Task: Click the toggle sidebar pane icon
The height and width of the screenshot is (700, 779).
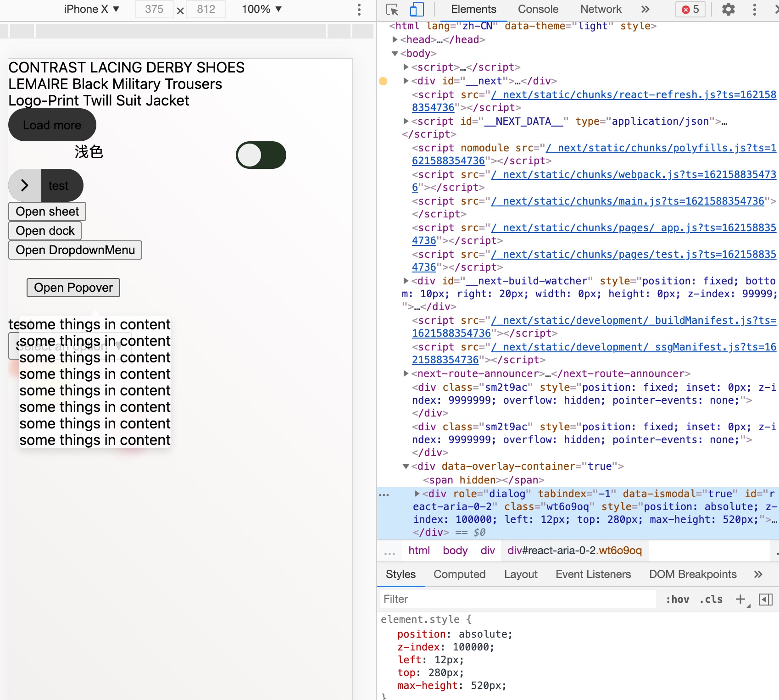Action: pos(764,599)
